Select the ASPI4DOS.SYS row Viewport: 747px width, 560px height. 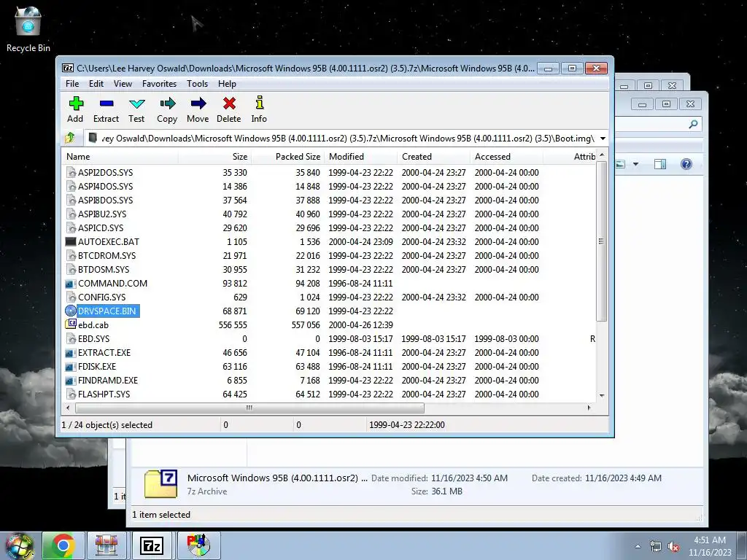pos(329,186)
